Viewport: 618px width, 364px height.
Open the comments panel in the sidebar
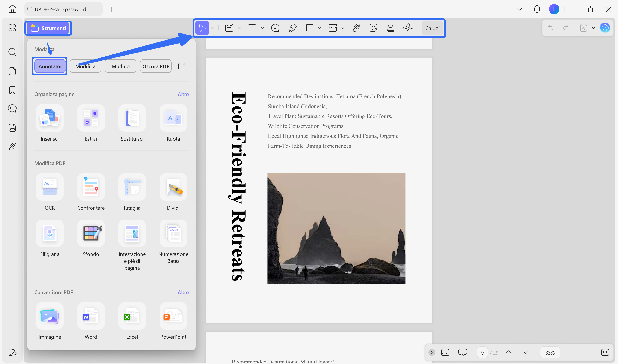[x=12, y=108]
